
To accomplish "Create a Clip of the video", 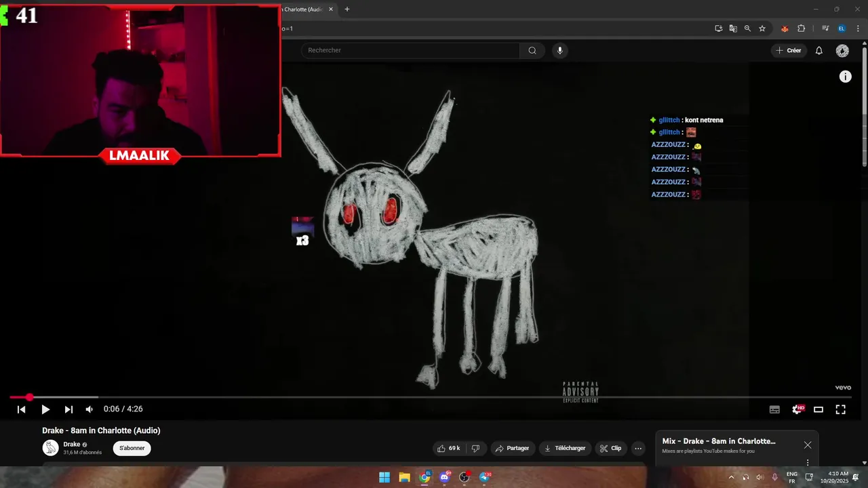I will tap(610, 448).
